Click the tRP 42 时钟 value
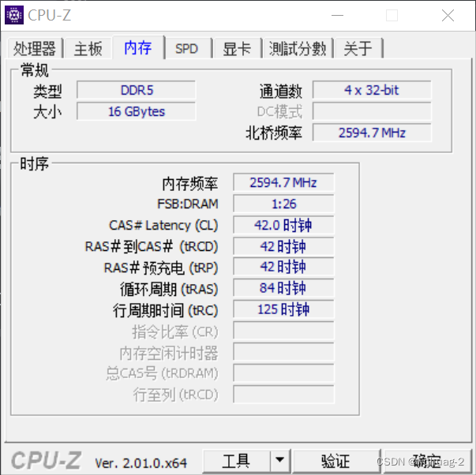Viewport: 476px width, 475px height. click(x=283, y=267)
